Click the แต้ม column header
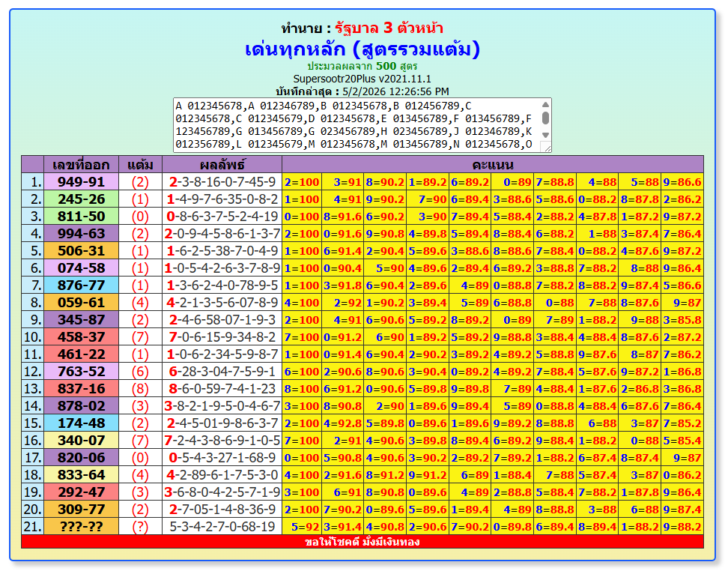728x577 pixels. pos(140,164)
